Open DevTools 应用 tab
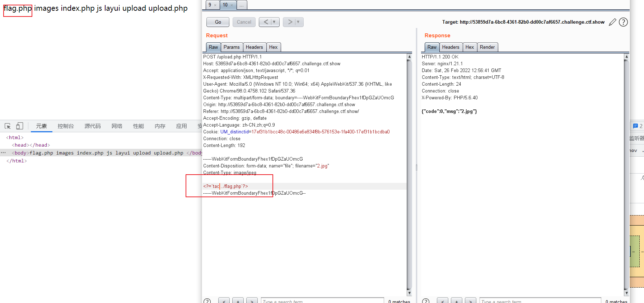This screenshot has width=644, height=303. [182, 126]
